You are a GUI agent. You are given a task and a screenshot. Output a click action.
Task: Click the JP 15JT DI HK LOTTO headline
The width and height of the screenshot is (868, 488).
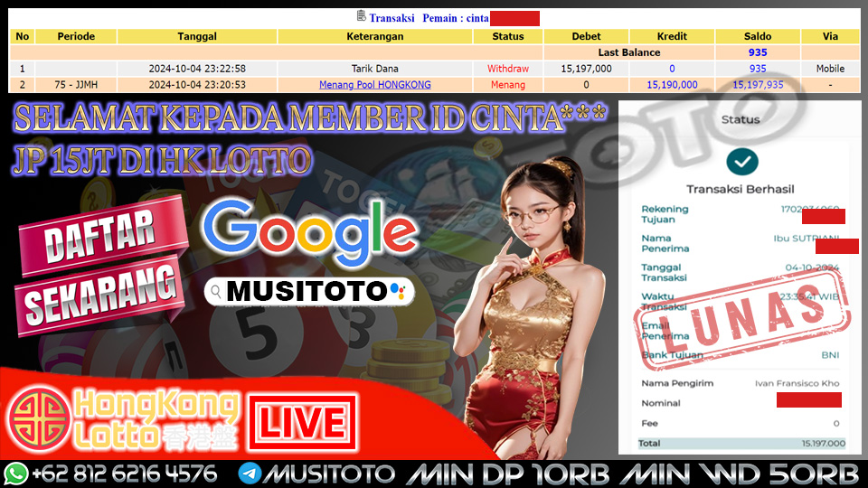coord(162,160)
